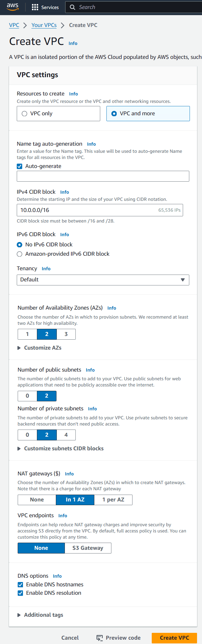Click the Info link beside Create VPC
The height and width of the screenshot is (644, 202).
coord(73,43)
